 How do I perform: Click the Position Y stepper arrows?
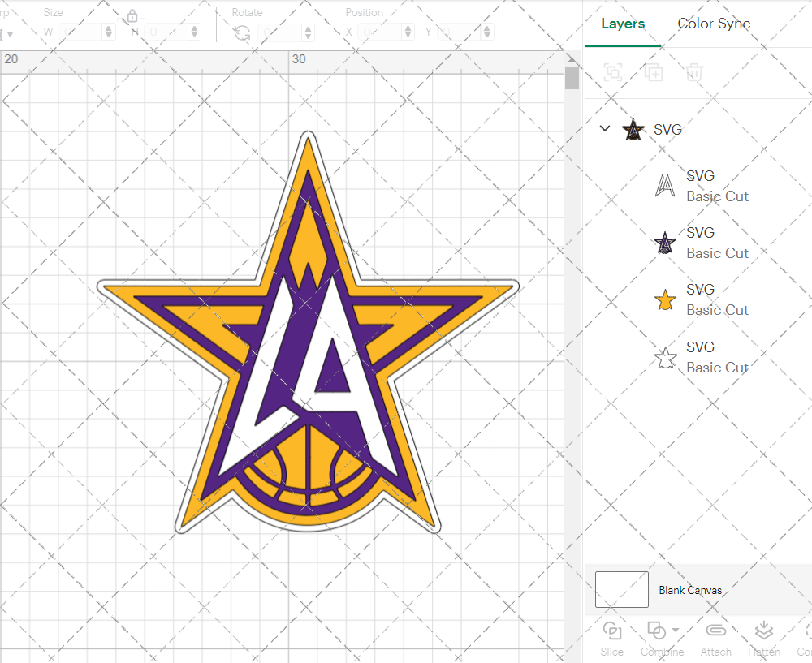click(x=486, y=32)
